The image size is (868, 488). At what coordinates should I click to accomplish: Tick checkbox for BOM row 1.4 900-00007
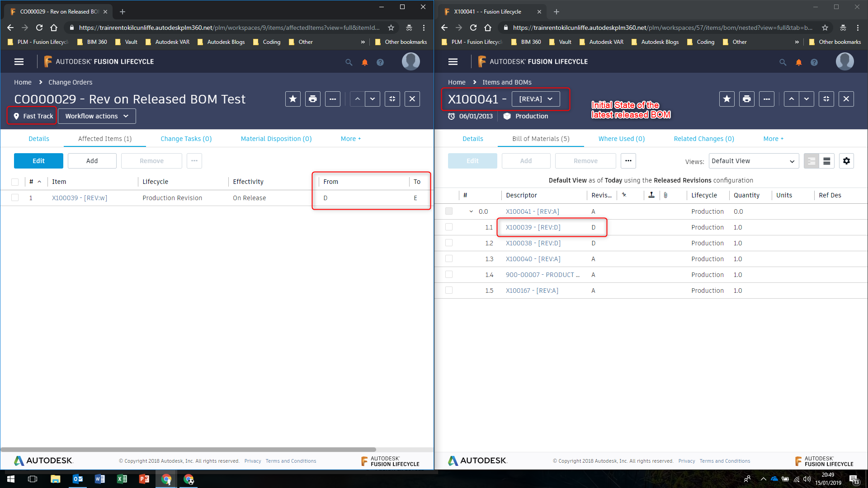coord(449,275)
